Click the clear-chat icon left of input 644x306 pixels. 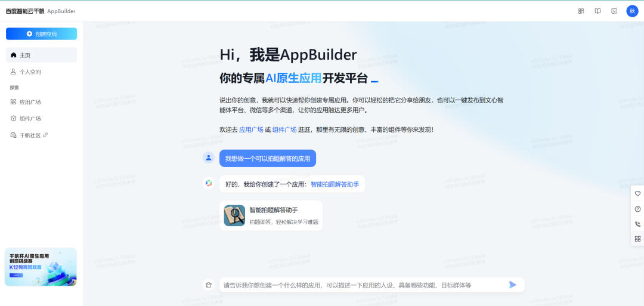209,285
